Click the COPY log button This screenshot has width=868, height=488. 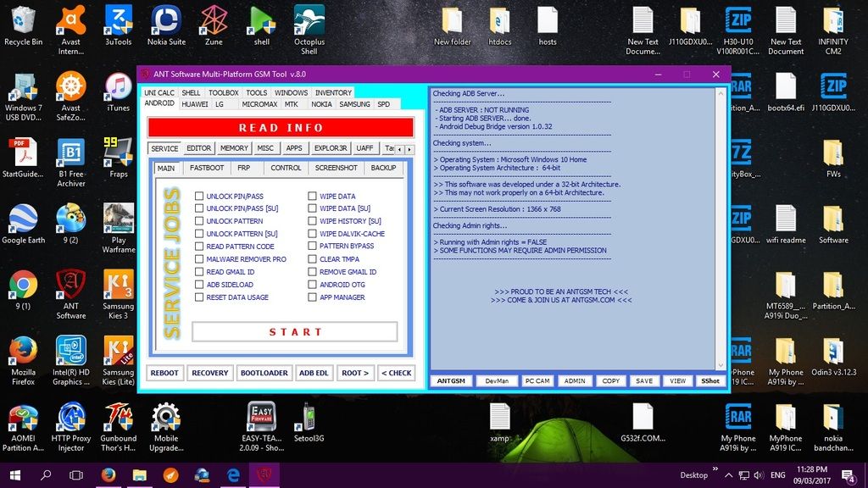click(610, 380)
